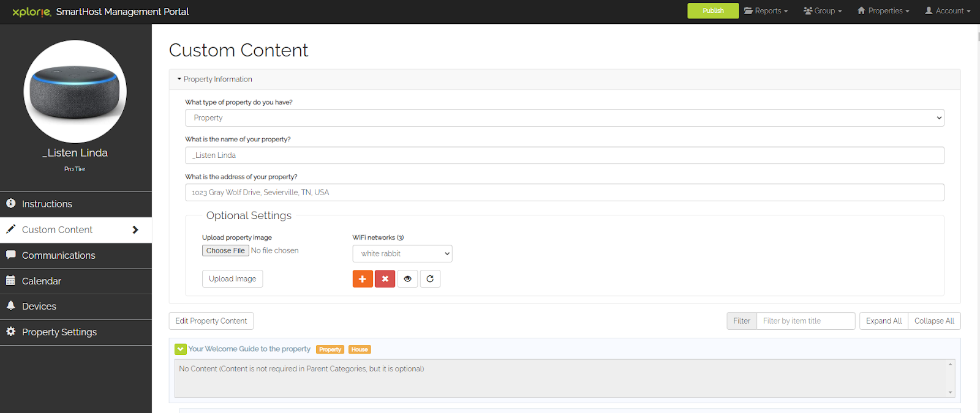Click the Instructions info icon
980x413 pixels.
click(x=10, y=203)
